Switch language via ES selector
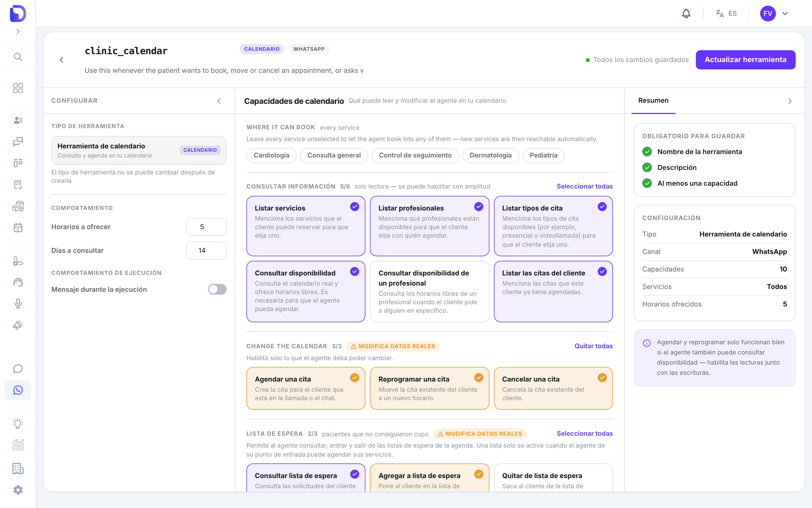Image resolution: width=812 pixels, height=508 pixels. coord(726,14)
